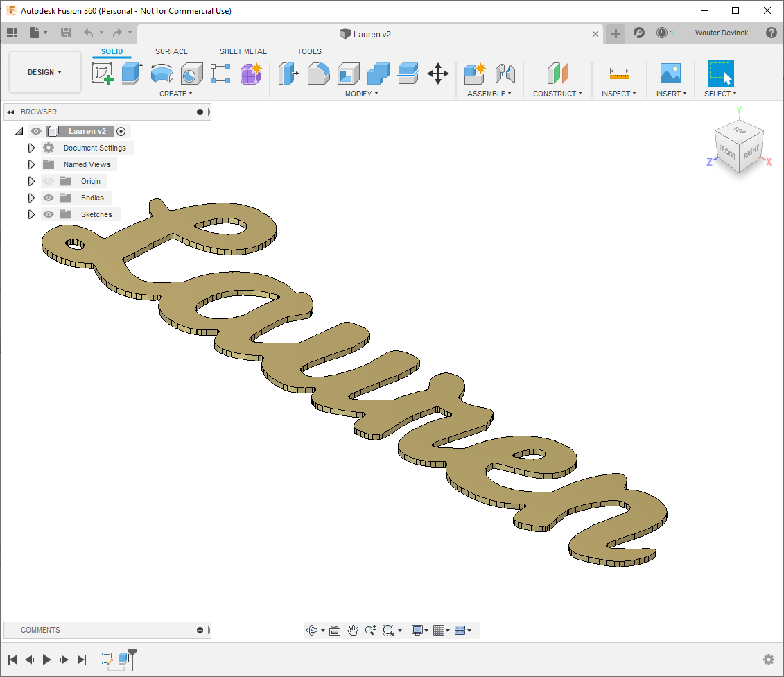Select the Hole tool
Screen dimensions: 784x677
tap(191, 74)
